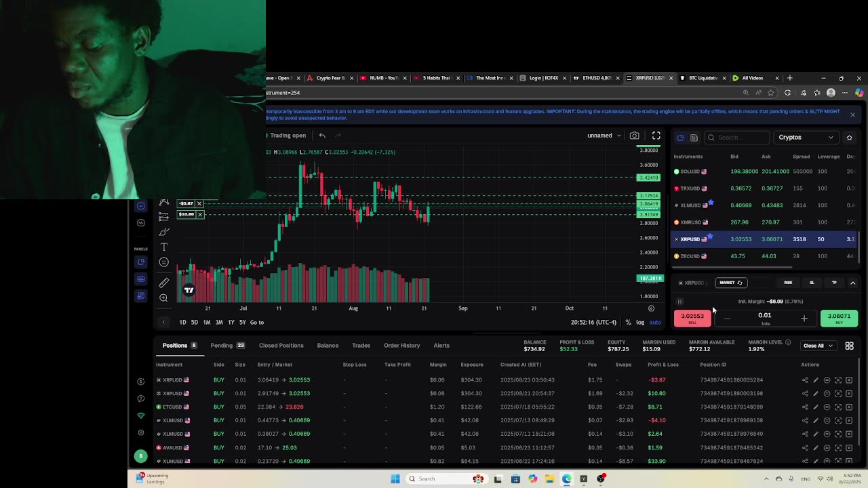Screen dimensions: 868x488
Task: Edit the ETCUSD position with pencil icon
Action: pyautogui.click(x=816, y=407)
